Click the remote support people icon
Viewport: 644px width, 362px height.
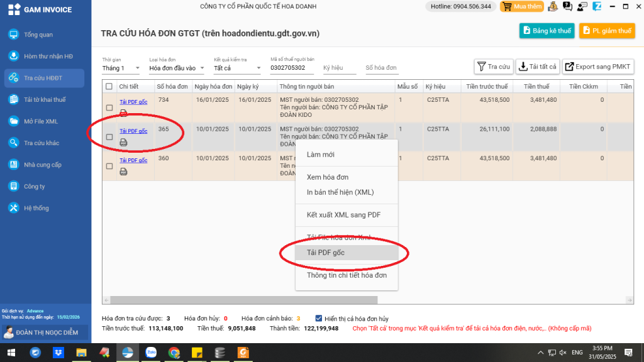582,6
